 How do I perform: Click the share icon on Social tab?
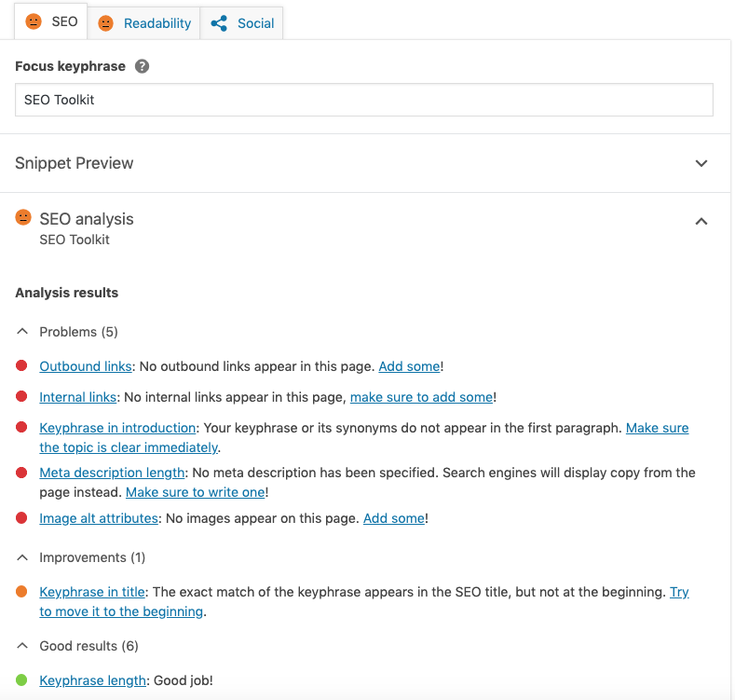tap(219, 23)
